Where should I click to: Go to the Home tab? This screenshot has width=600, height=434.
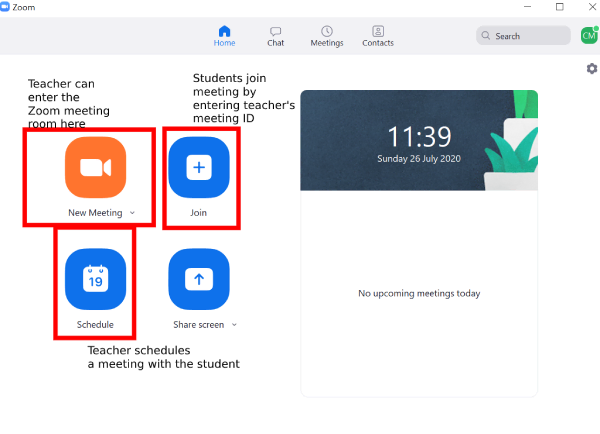tap(224, 36)
